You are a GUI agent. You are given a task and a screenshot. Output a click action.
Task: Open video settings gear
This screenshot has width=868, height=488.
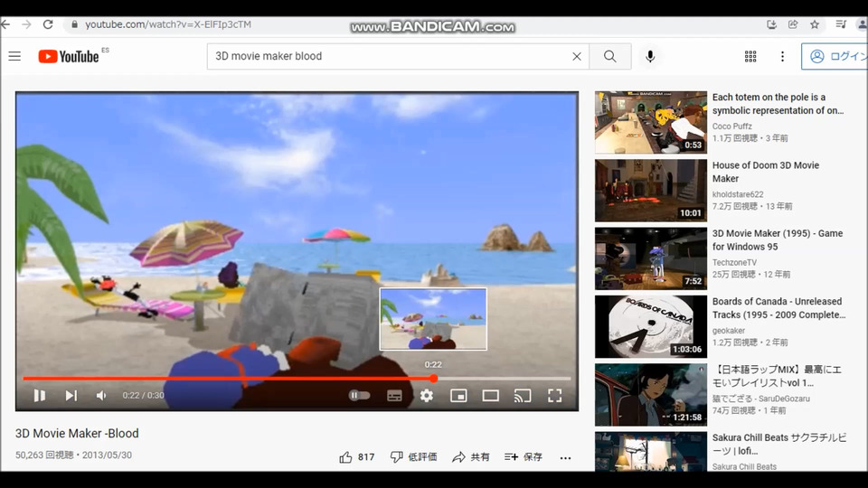coord(426,396)
